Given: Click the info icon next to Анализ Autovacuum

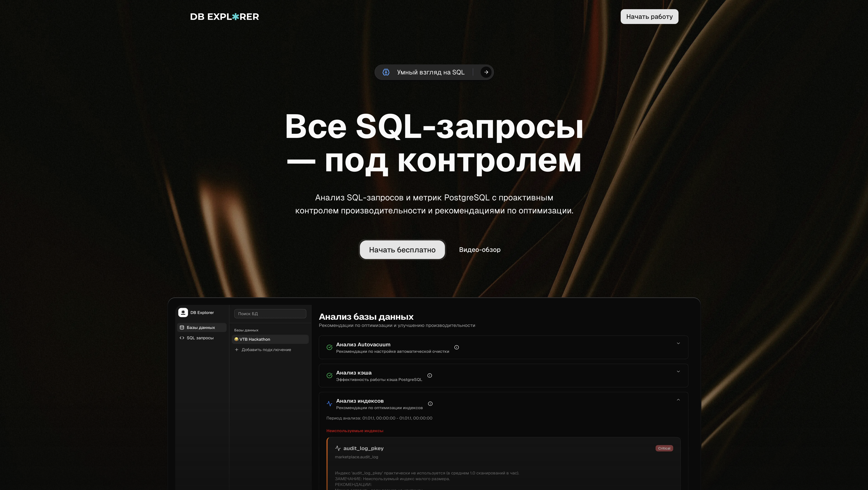Looking at the screenshot, I should 457,347.
